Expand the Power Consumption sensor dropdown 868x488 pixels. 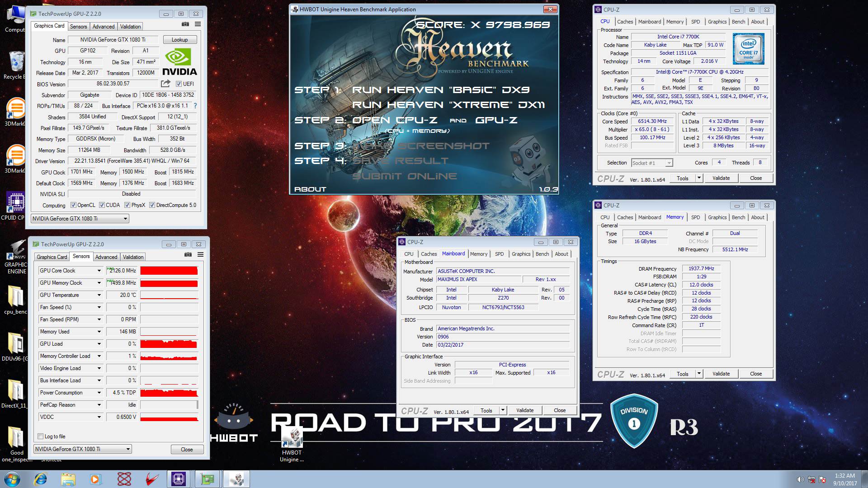tap(99, 393)
